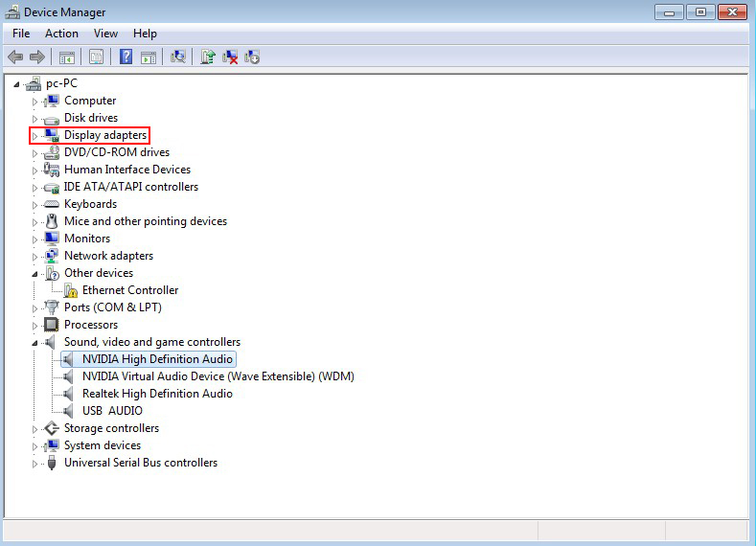Select the IDE ATA/ATAPI controllers icon
The height and width of the screenshot is (546, 756).
coord(51,188)
